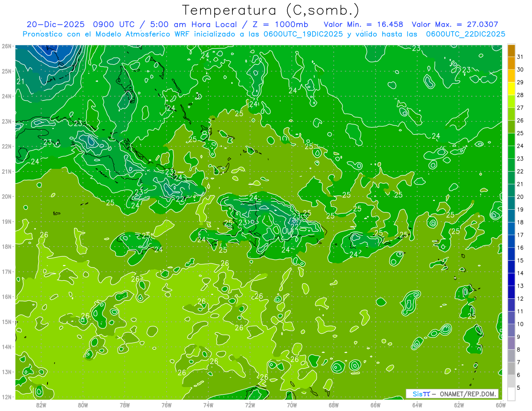Click the "Valor Max. = 27.0307" readout

coord(454,24)
